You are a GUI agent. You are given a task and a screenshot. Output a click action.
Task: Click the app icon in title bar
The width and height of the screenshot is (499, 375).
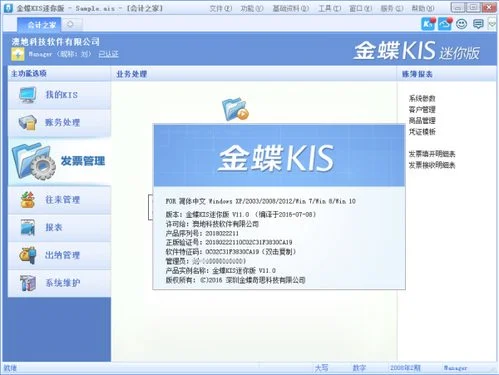point(8,8)
